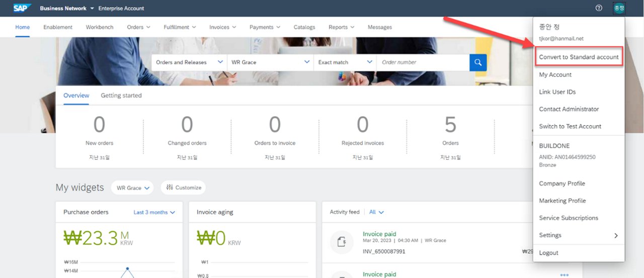Select Switch to Test Account
This screenshot has height=278, width=644.
coord(570,126)
